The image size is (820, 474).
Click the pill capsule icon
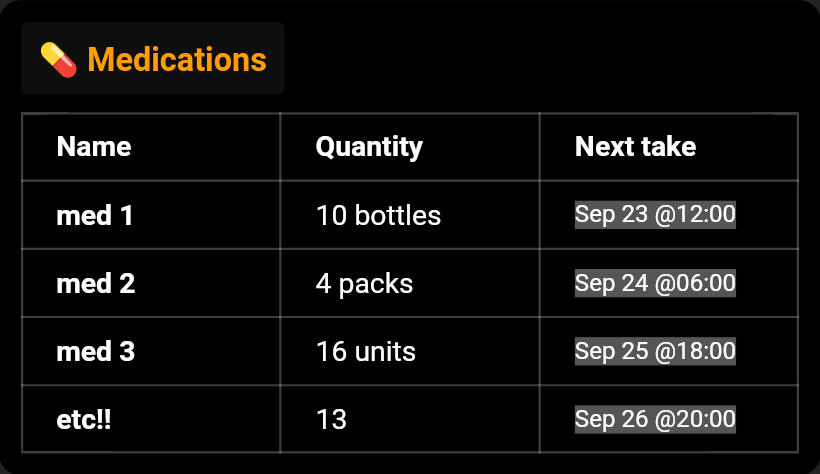pyautogui.click(x=59, y=60)
